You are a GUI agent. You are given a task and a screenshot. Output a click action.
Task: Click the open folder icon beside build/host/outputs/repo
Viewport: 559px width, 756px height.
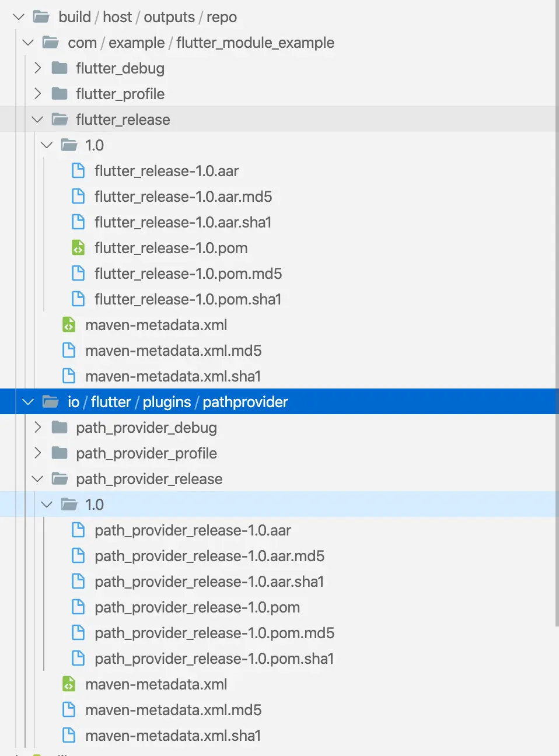point(41,17)
